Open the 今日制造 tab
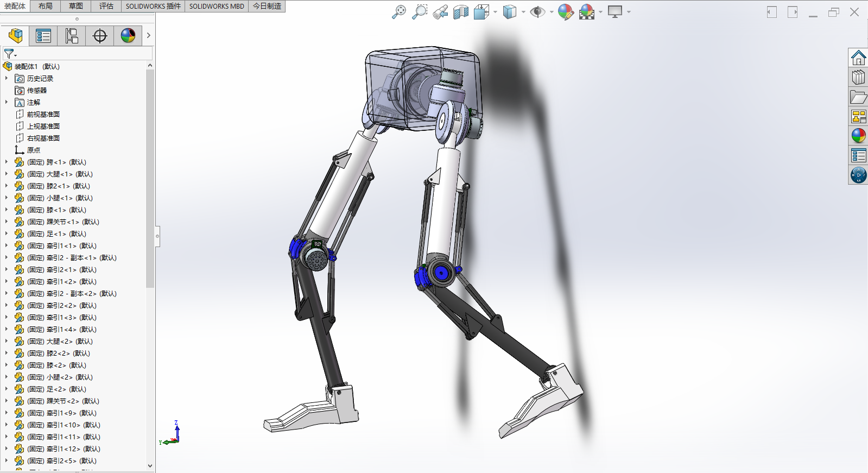The image size is (868, 473). point(267,6)
